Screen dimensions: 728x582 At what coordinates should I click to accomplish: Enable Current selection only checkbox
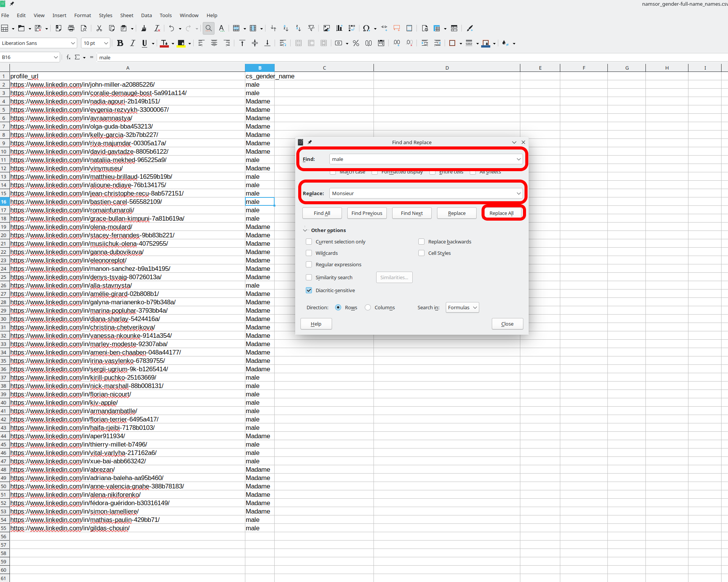[x=309, y=242]
